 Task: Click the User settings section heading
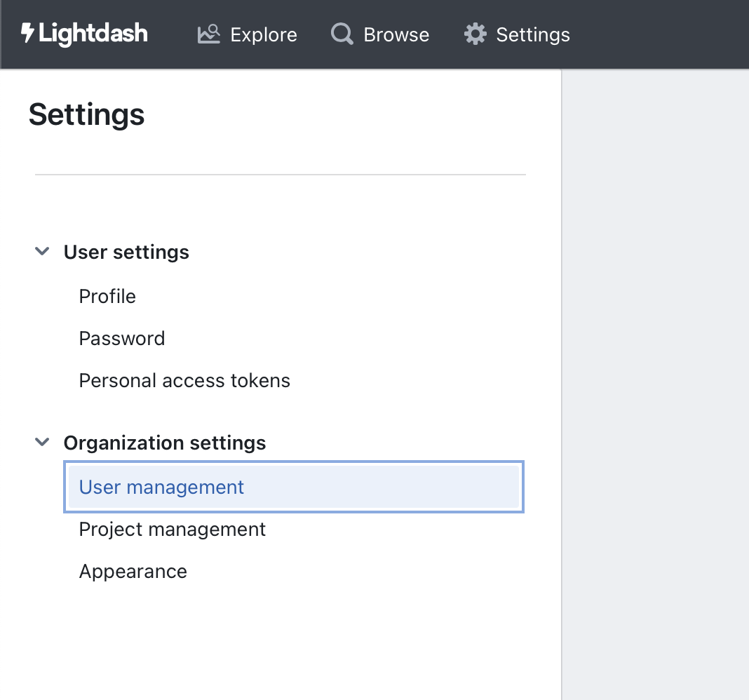126,251
